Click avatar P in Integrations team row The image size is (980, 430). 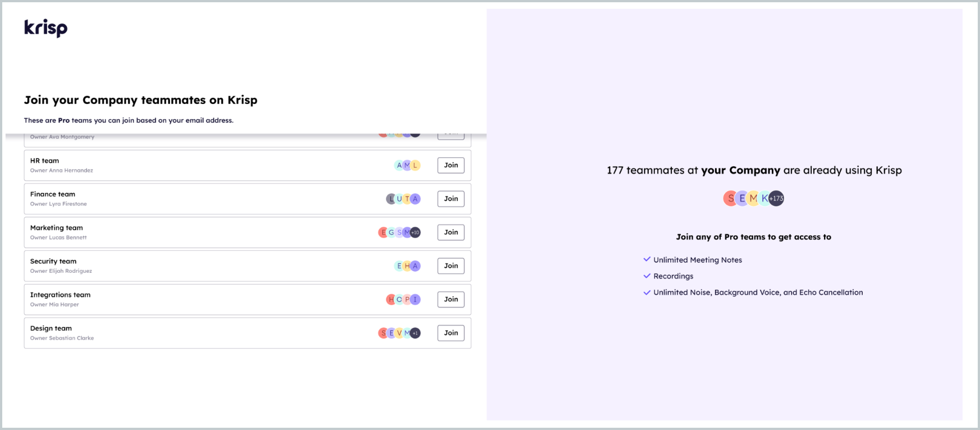click(x=407, y=299)
